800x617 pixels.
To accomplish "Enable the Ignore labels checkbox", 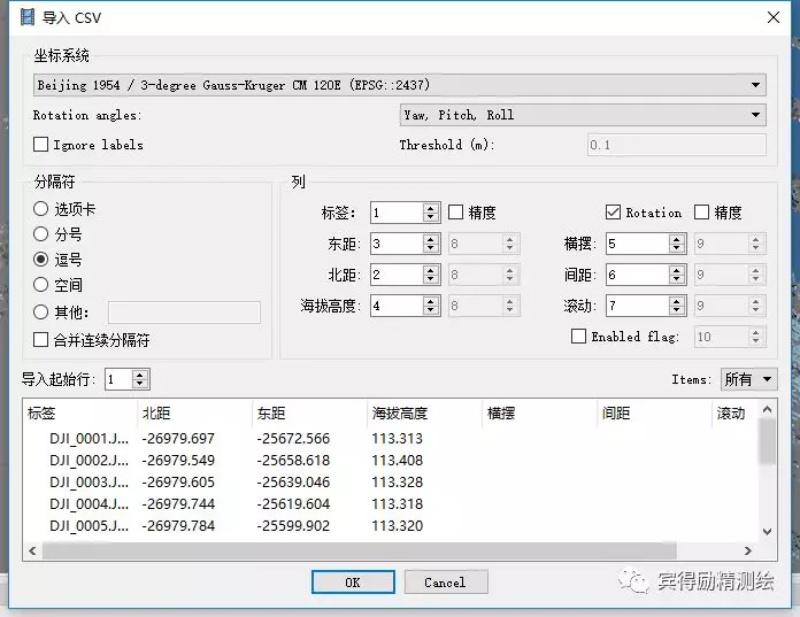I will [41, 145].
